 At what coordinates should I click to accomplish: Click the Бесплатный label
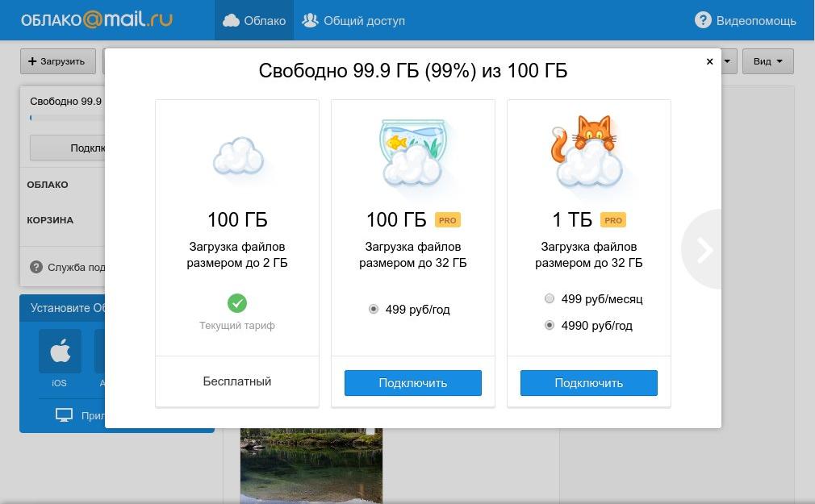(237, 381)
